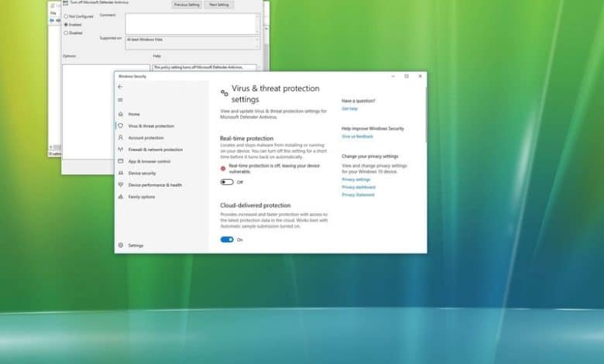Open Firewall & network protection section
The height and width of the screenshot is (364, 604).
[156, 149]
